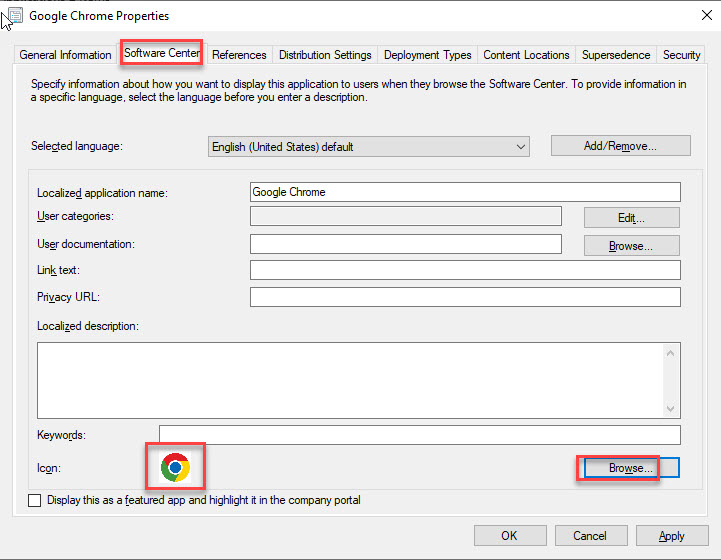Viewport: 721px width, 560px height.
Task: Open the Content Locations tab
Action: click(x=526, y=55)
